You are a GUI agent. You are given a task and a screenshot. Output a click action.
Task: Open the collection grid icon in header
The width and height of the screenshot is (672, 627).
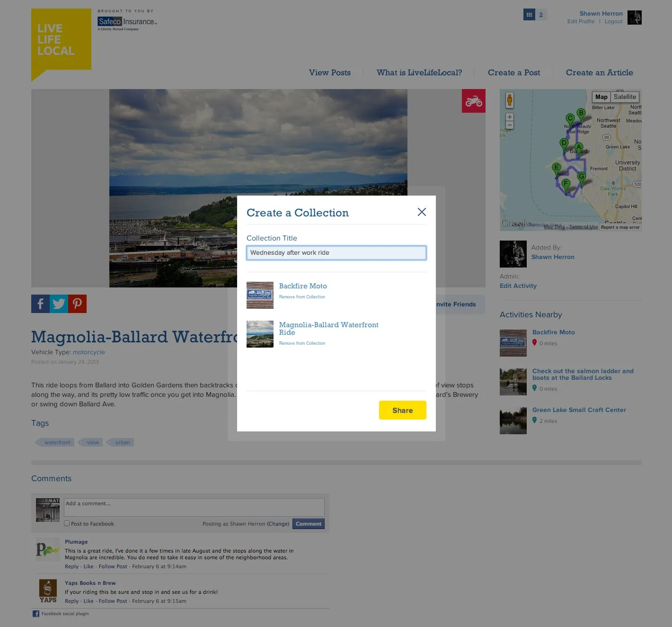(x=529, y=15)
